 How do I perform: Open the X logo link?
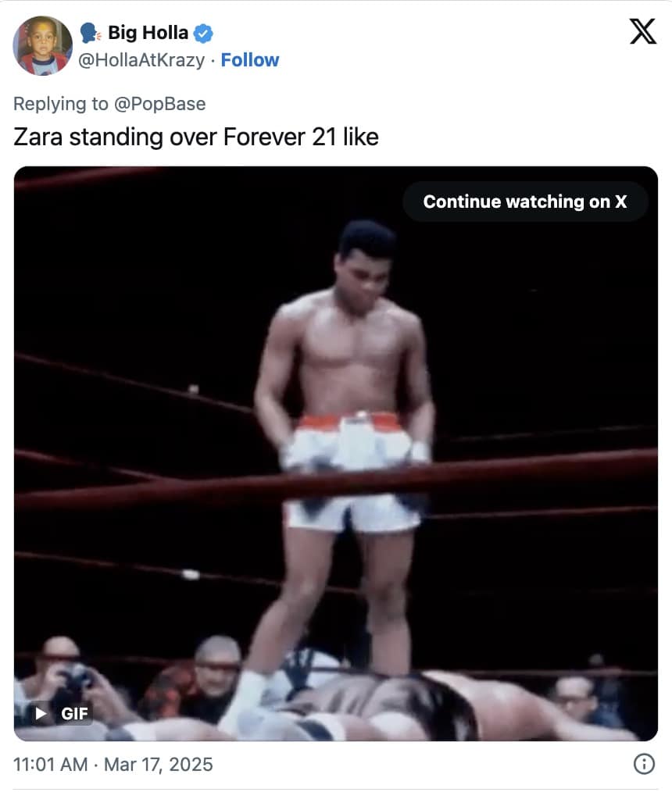pyautogui.click(x=642, y=31)
